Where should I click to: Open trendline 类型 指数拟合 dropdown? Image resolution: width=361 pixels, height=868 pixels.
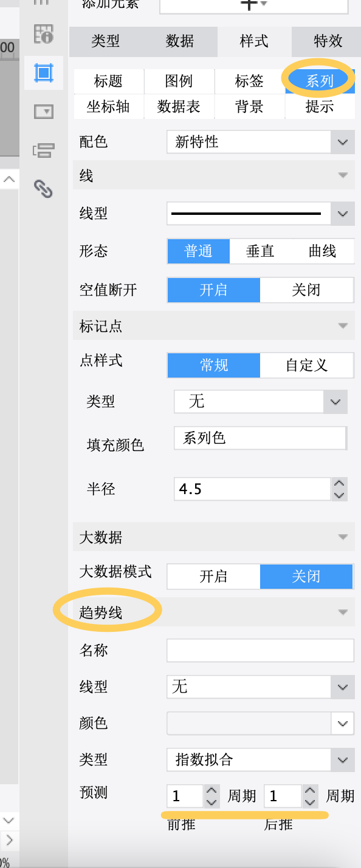(261, 759)
